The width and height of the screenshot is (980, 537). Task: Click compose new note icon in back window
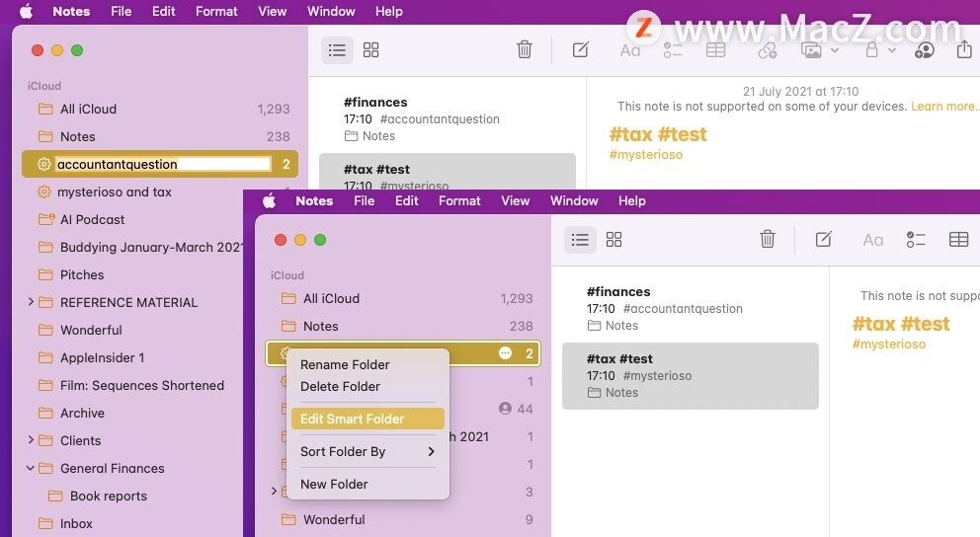pos(581,49)
